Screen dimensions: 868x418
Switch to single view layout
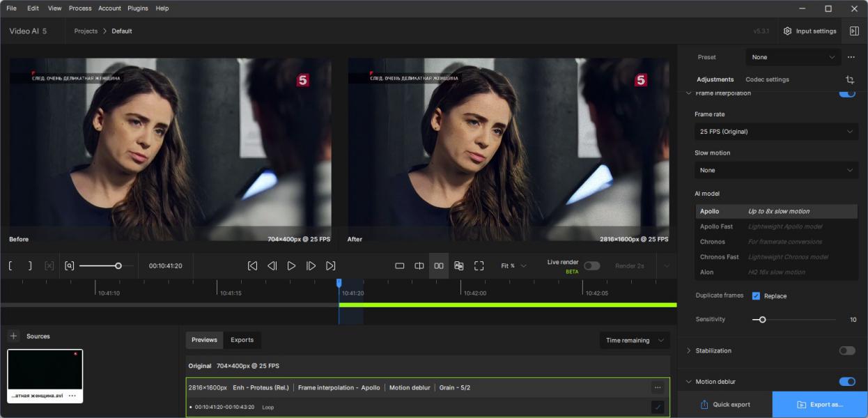pyautogui.click(x=400, y=266)
